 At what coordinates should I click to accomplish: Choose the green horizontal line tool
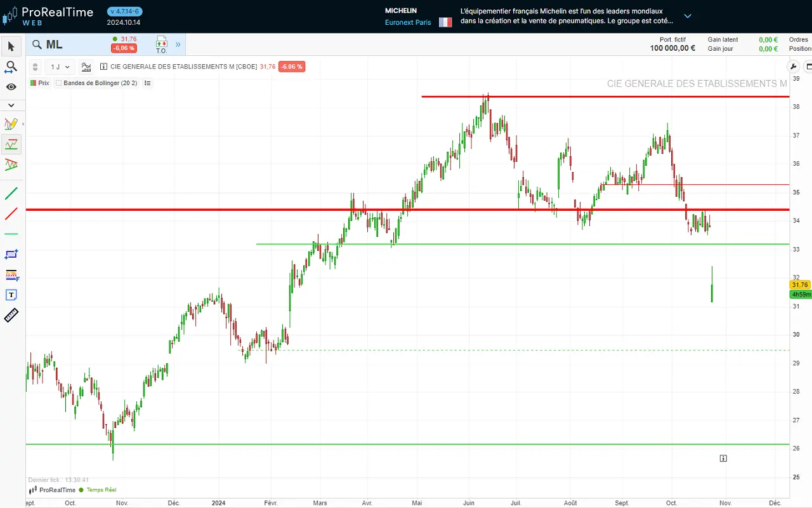coord(11,234)
